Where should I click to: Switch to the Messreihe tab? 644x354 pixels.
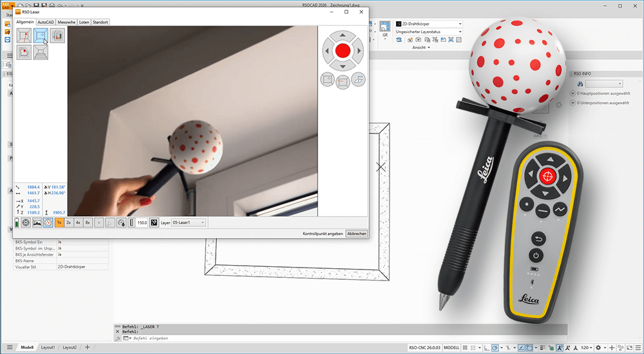point(66,22)
